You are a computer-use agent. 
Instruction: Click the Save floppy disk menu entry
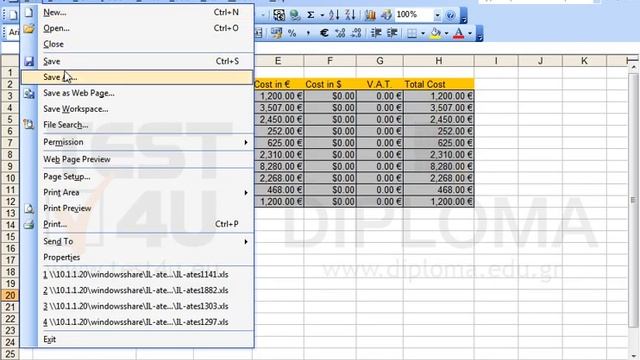coord(137,61)
